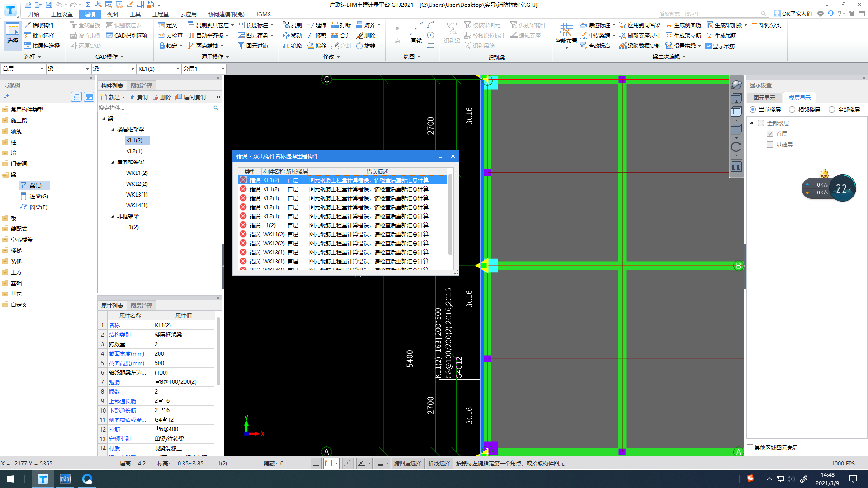
Task: Select the 直线 line drawing tool
Action: [416, 33]
